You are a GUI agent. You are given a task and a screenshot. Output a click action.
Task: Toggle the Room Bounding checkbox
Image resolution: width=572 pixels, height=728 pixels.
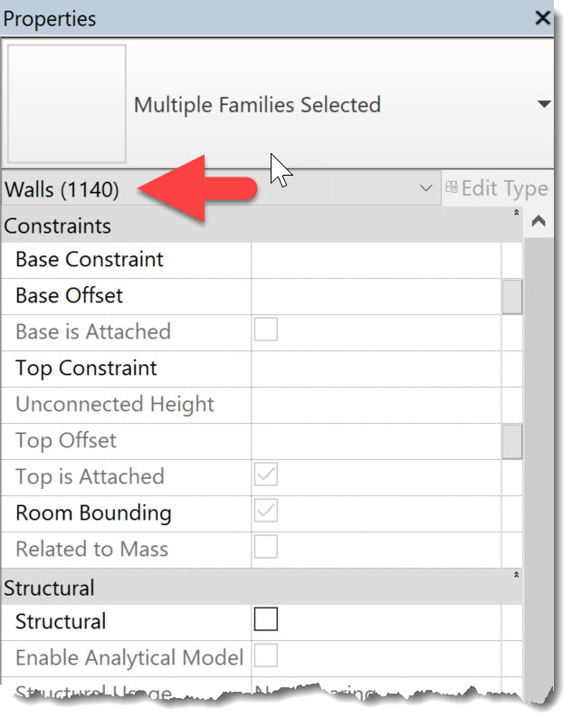tap(265, 512)
